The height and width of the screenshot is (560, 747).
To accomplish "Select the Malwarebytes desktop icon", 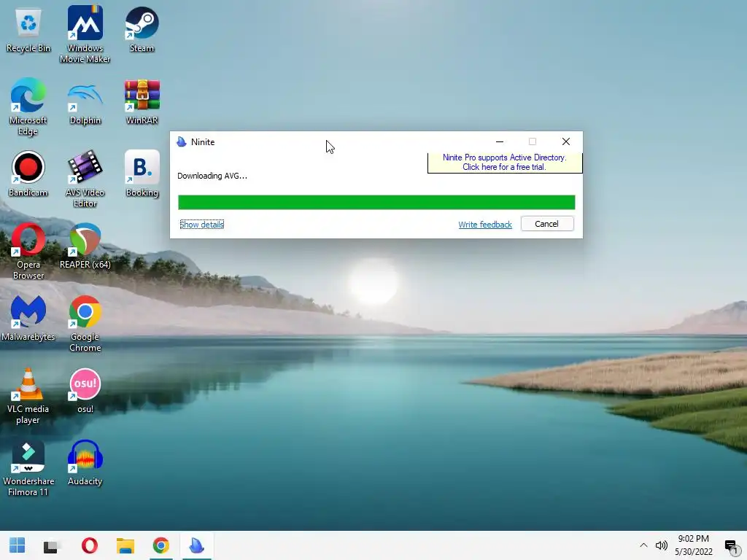I will point(28,318).
